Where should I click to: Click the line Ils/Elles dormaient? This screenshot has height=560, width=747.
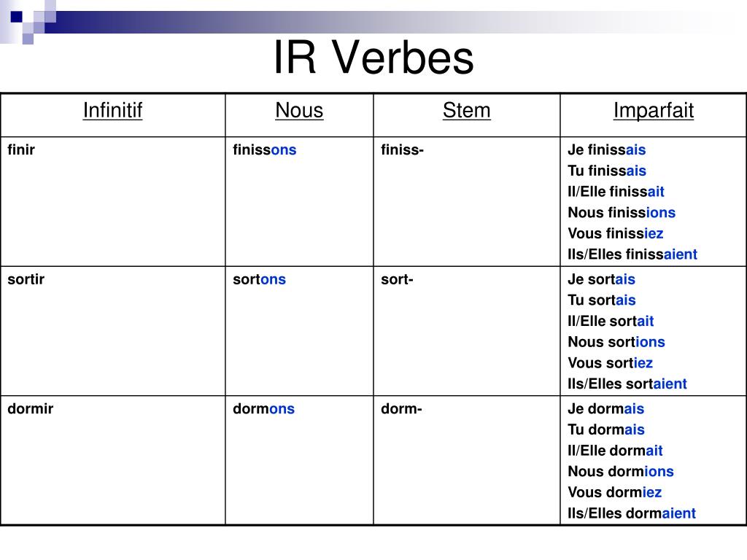point(632,513)
